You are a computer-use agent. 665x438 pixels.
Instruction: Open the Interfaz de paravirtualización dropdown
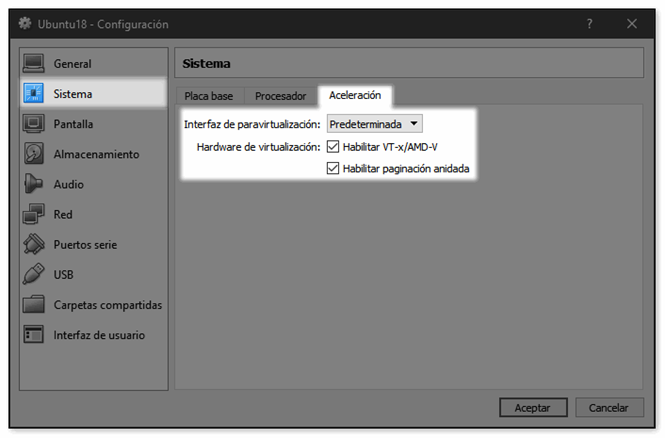[374, 124]
